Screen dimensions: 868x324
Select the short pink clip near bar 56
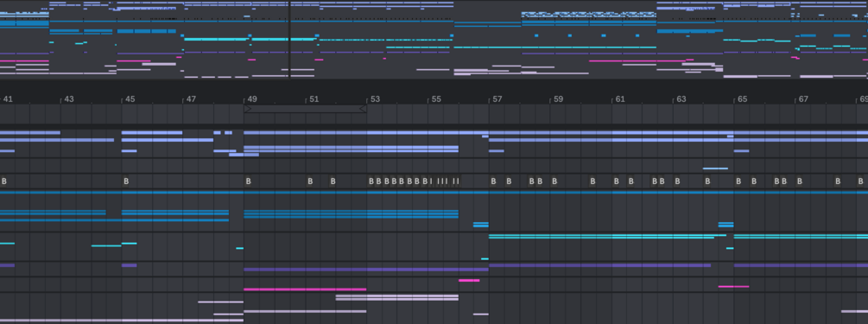tap(469, 280)
